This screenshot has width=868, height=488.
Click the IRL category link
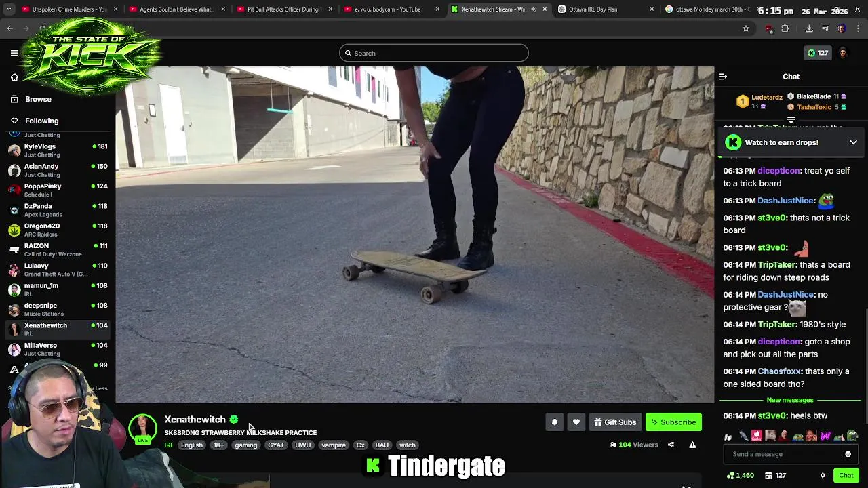tap(169, 445)
